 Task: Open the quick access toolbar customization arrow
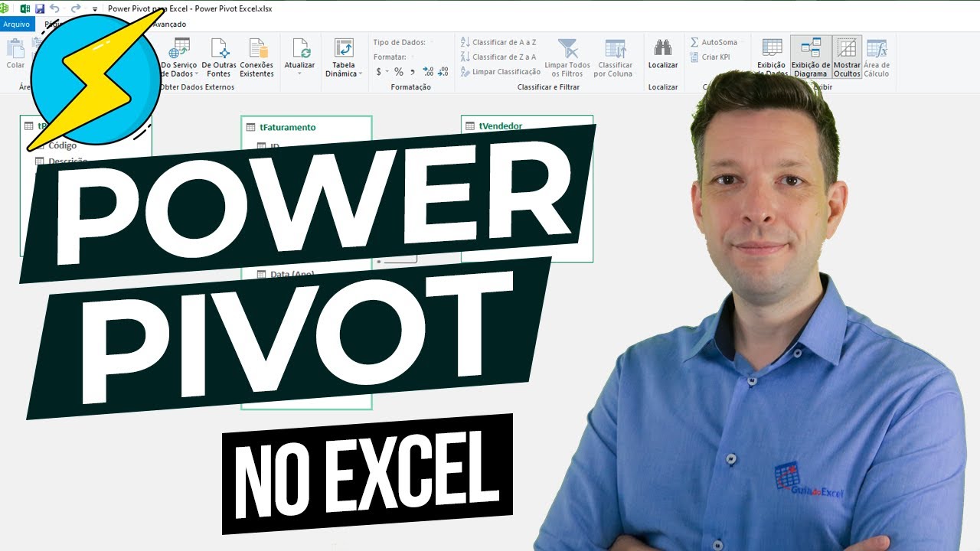coord(94,9)
